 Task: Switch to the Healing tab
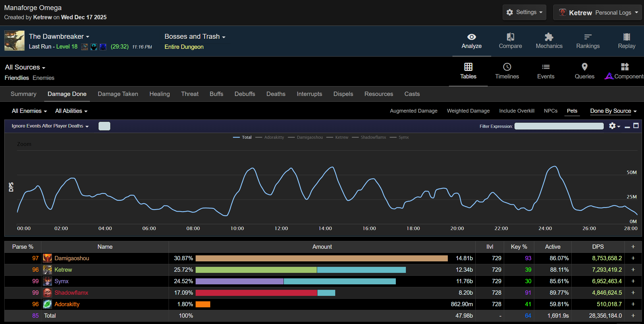[x=159, y=94]
